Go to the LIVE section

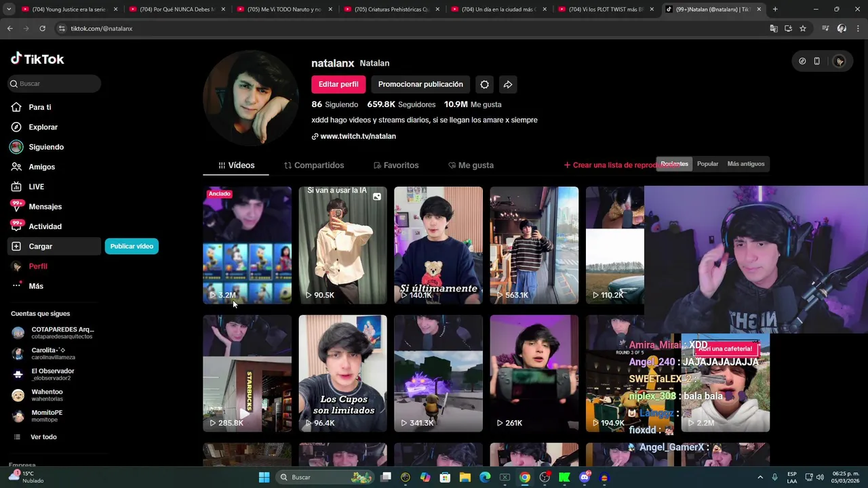click(37, 186)
